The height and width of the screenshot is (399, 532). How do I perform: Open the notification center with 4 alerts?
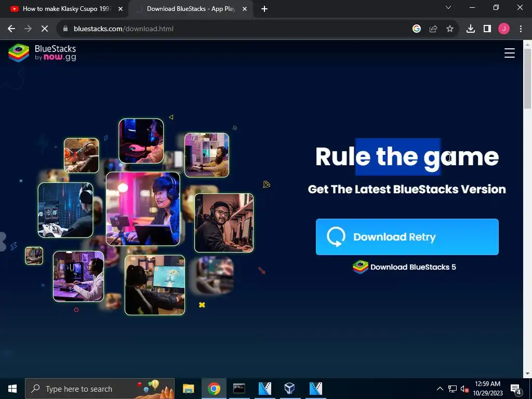tap(516, 389)
